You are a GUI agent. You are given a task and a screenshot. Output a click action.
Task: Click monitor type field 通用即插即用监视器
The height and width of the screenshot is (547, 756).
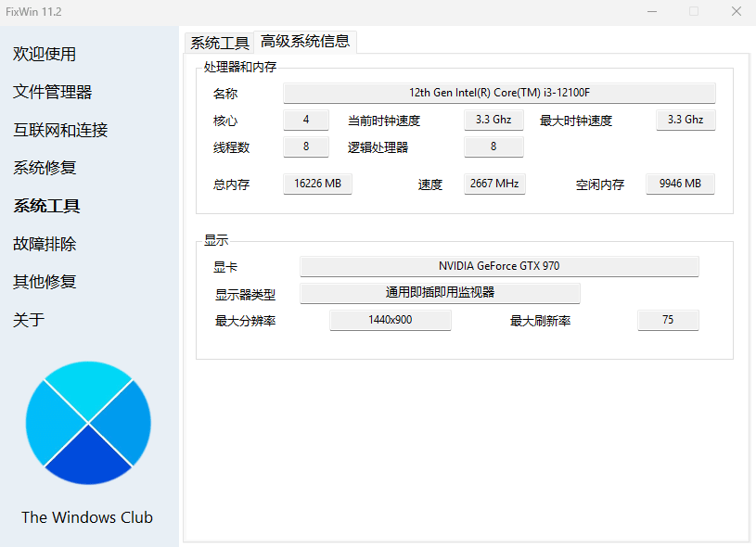pyautogui.click(x=440, y=293)
